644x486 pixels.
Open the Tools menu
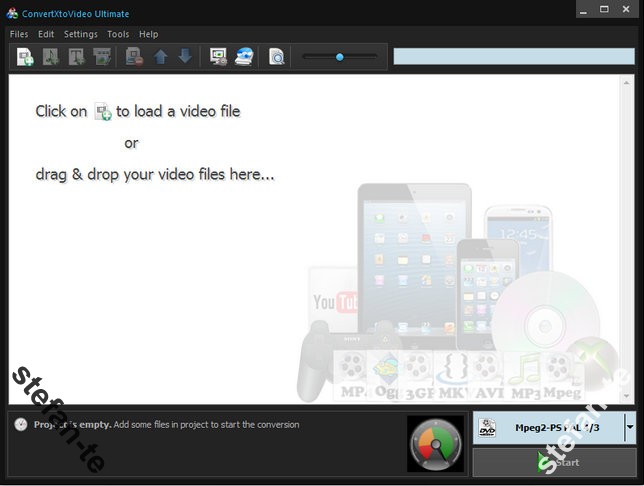(x=118, y=34)
